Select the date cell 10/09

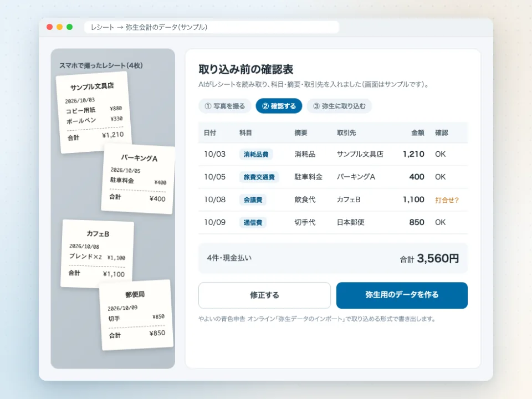[x=214, y=222]
